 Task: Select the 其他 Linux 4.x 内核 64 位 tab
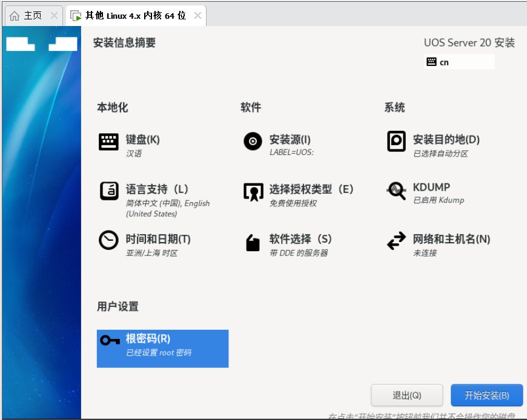click(136, 16)
